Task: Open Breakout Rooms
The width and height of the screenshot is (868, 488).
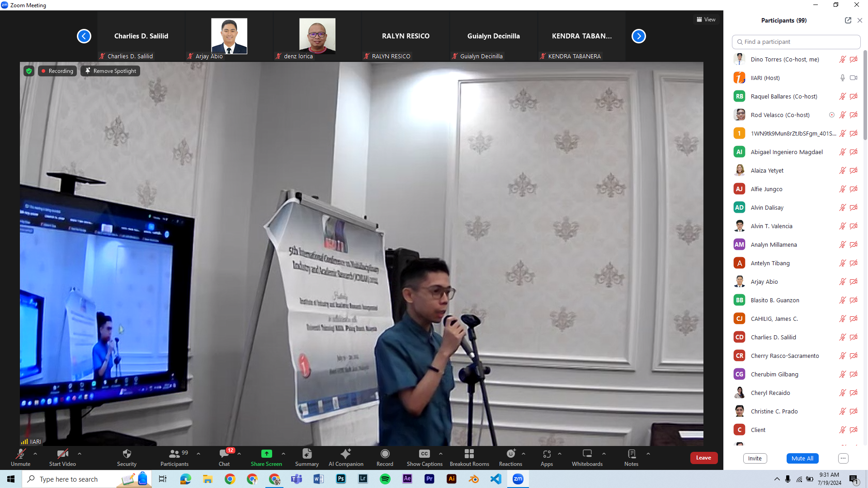Action: [469, 457]
